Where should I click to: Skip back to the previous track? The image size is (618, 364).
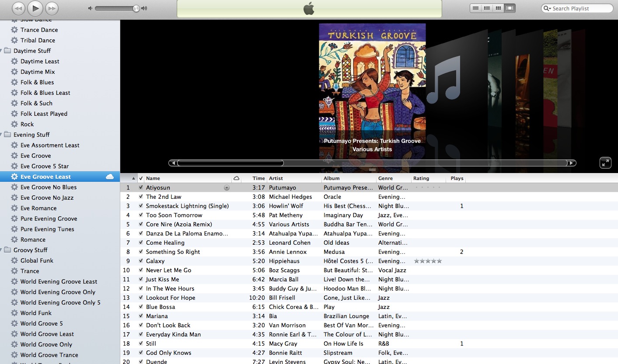pyautogui.click(x=18, y=8)
